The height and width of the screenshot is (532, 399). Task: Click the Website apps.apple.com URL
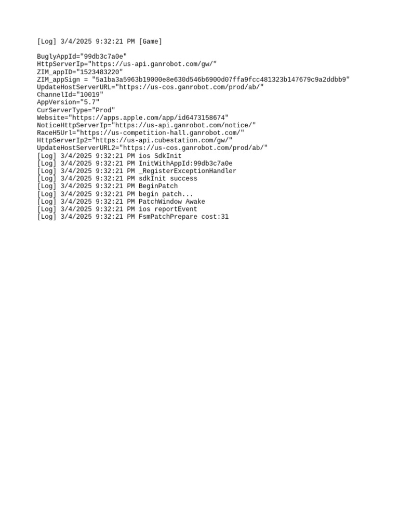[x=148, y=118]
